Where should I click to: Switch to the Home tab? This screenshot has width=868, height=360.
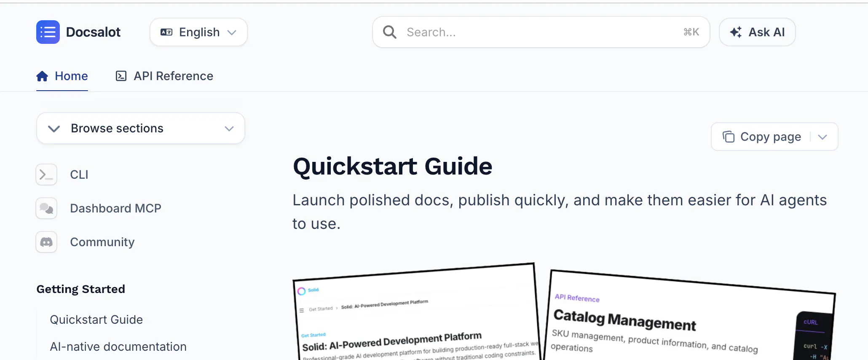[62, 76]
